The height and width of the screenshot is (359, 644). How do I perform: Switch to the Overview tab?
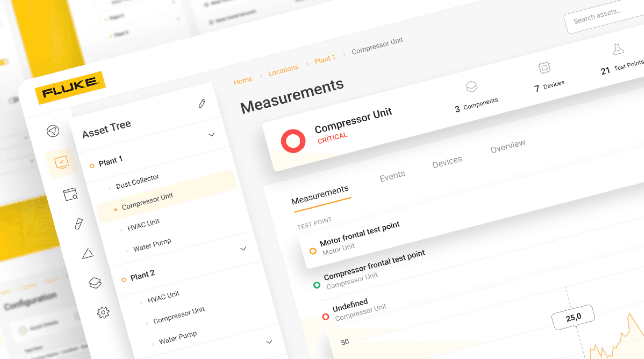click(x=508, y=146)
